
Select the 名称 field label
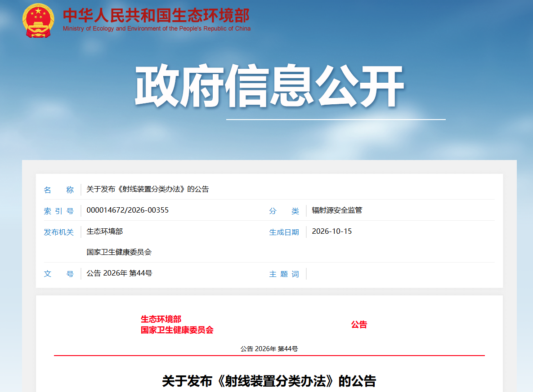pyautogui.click(x=58, y=190)
